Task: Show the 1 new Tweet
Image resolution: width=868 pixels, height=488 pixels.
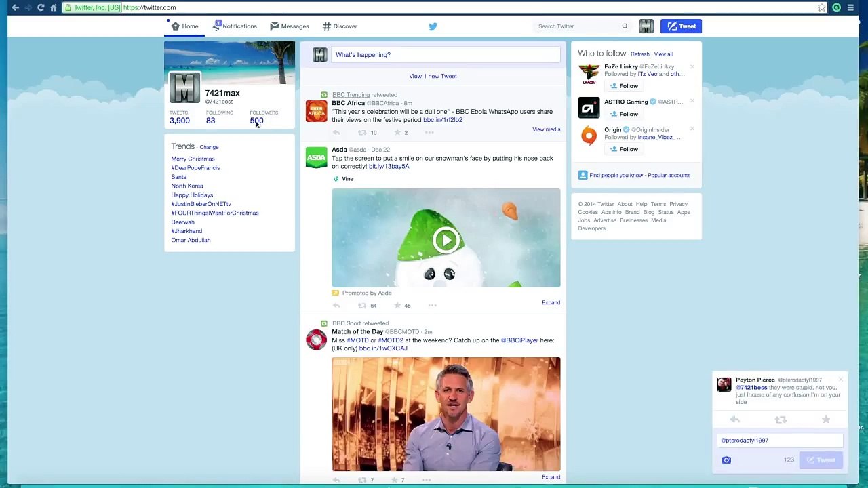Action: [433, 76]
